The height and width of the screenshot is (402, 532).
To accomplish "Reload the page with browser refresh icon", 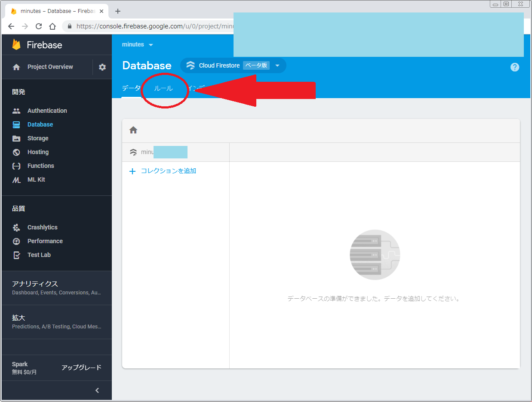I will tap(39, 26).
